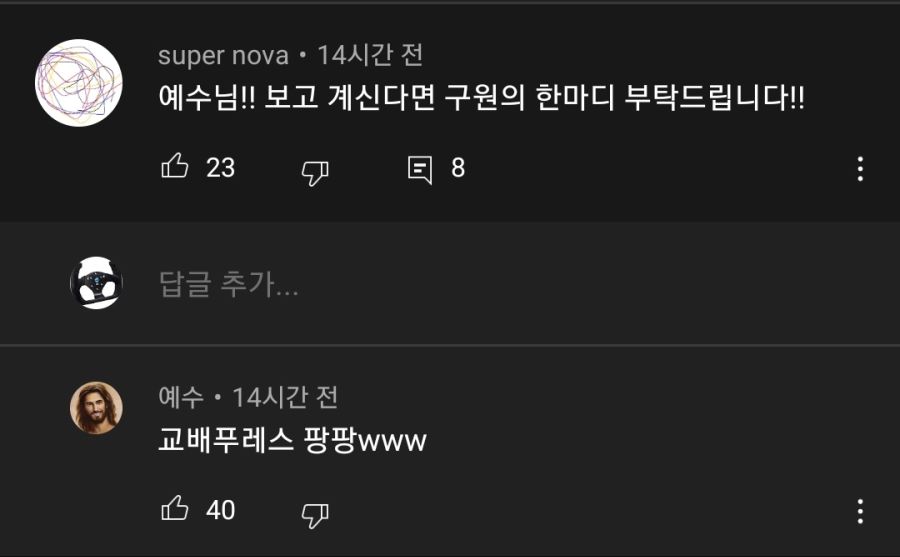Click the 답글 추가 reply input field
Image resolution: width=900 pixels, height=557 pixels.
point(517,284)
